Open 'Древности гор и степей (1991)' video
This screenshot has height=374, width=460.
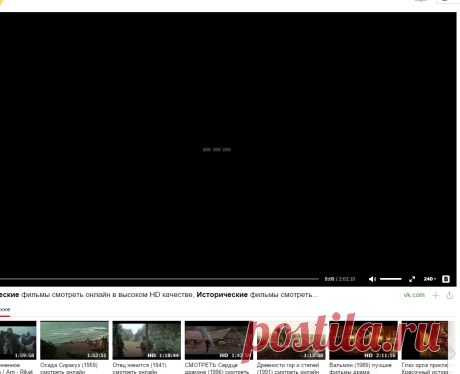point(291,340)
